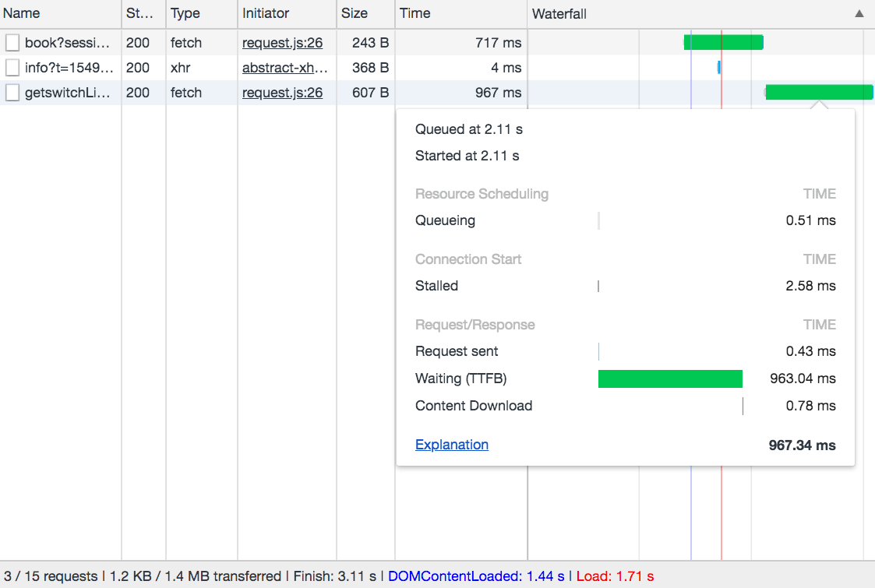875x588 pixels.
Task: Click the file icon of info?t=1549… request
Action: [12, 68]
